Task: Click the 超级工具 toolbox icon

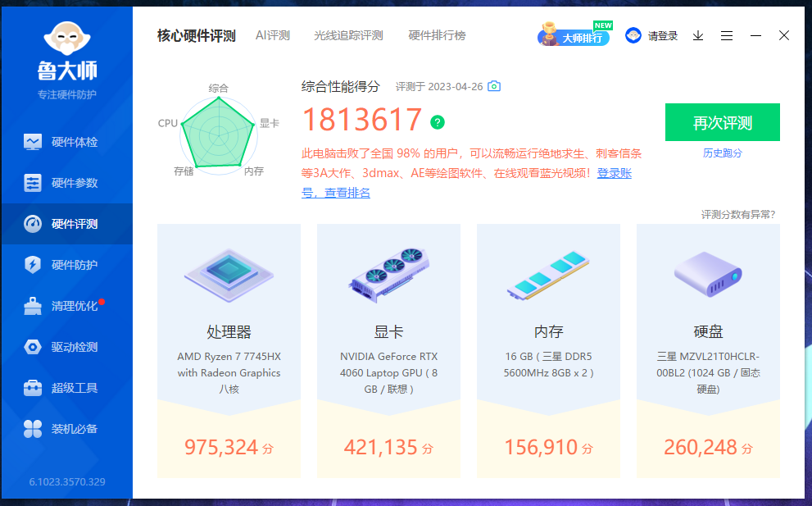Action: (33, 388)
